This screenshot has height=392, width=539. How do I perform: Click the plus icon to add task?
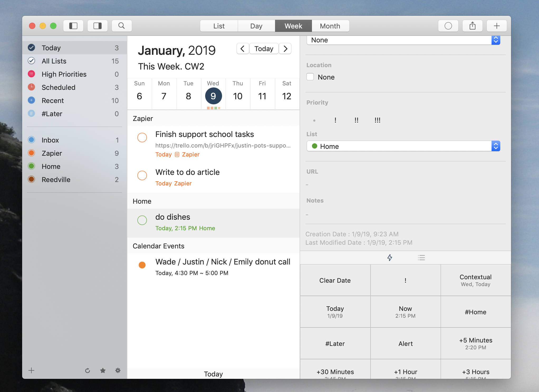pos(497,26)
